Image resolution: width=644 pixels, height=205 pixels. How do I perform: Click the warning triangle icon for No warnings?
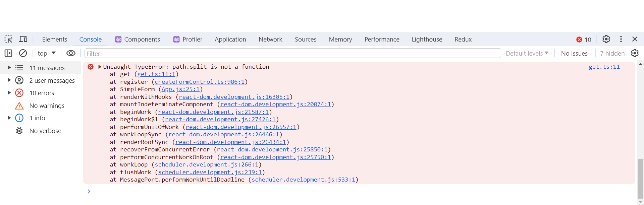[19, 106]
